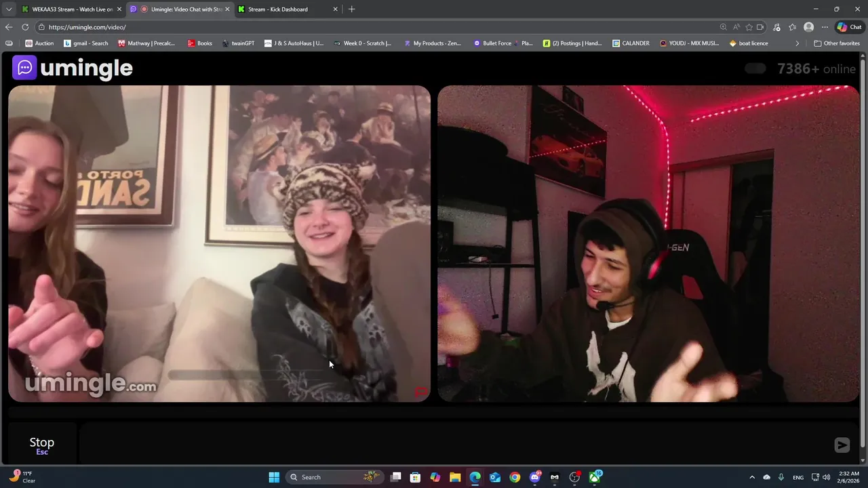Open Week 0 - Scratch bookmark

tap(363, 43)
